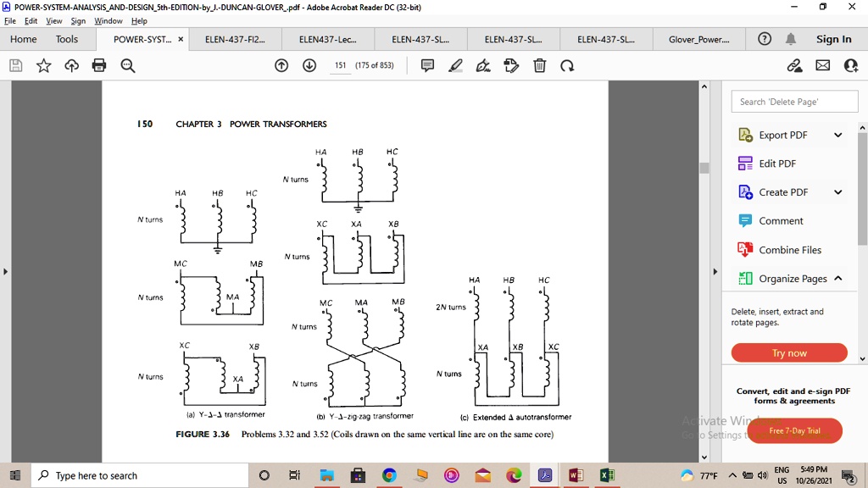This screenshot has width=868, height=488.
Task: Expand the Export PDF chevron
Action: point(838,135)
